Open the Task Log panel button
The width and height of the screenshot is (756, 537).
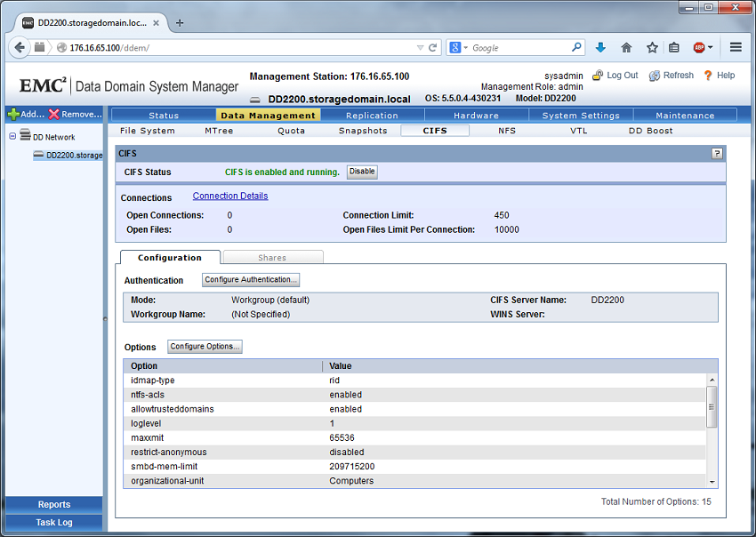pyautogui.click(x=54, y=522)
